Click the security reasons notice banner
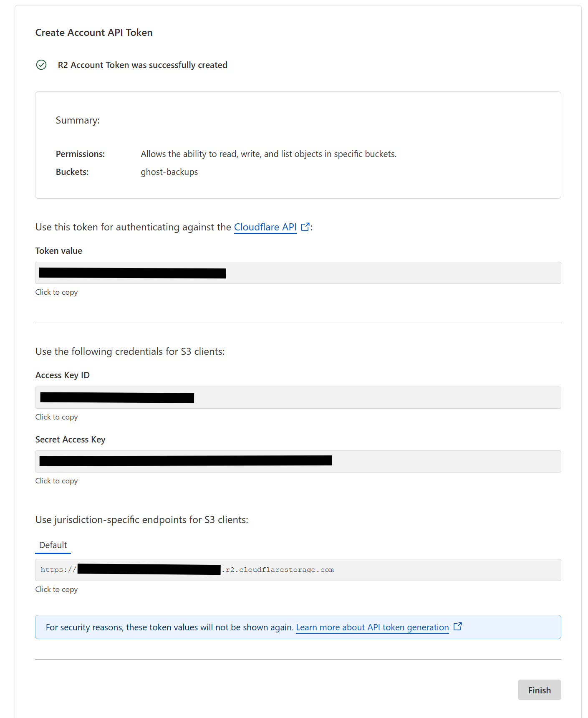The height and width of the screenshot is (718, 588). click(298, 627)
